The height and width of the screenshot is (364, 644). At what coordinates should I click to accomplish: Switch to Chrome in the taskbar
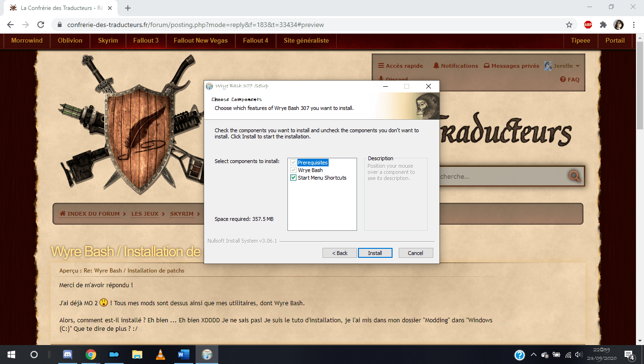click(91, 355)
